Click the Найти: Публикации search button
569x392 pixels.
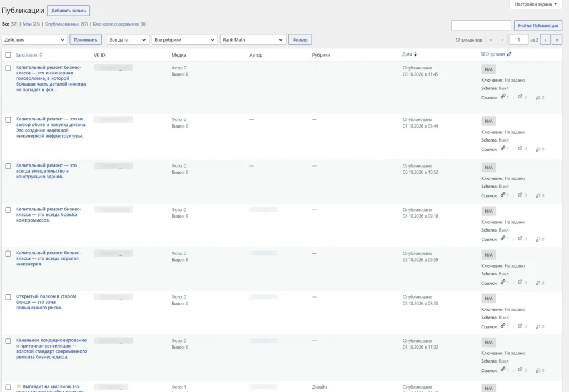538,26
